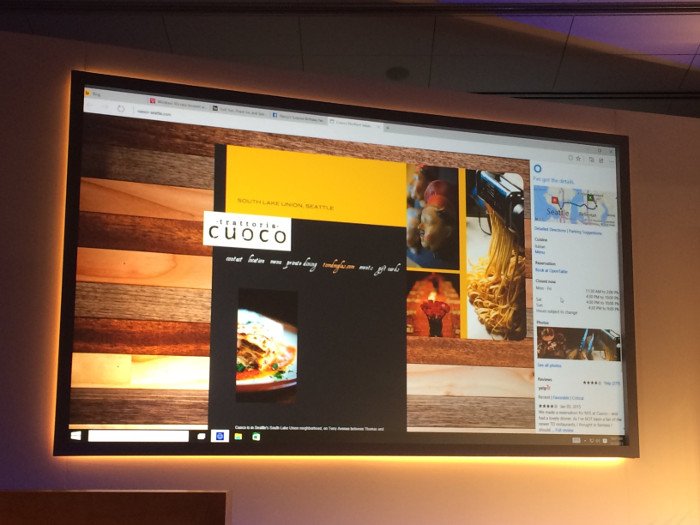The height and width of the screenshot is (525, 700).
Task: Click Detailed Directions in Cortana pane
Action: 550,229
